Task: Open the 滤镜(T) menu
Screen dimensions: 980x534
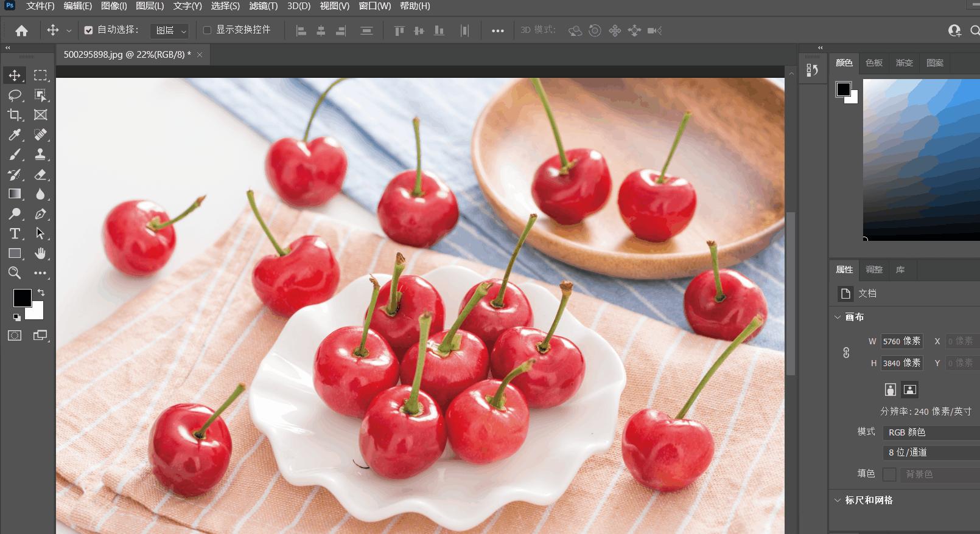Action: [x=263, y=6]
